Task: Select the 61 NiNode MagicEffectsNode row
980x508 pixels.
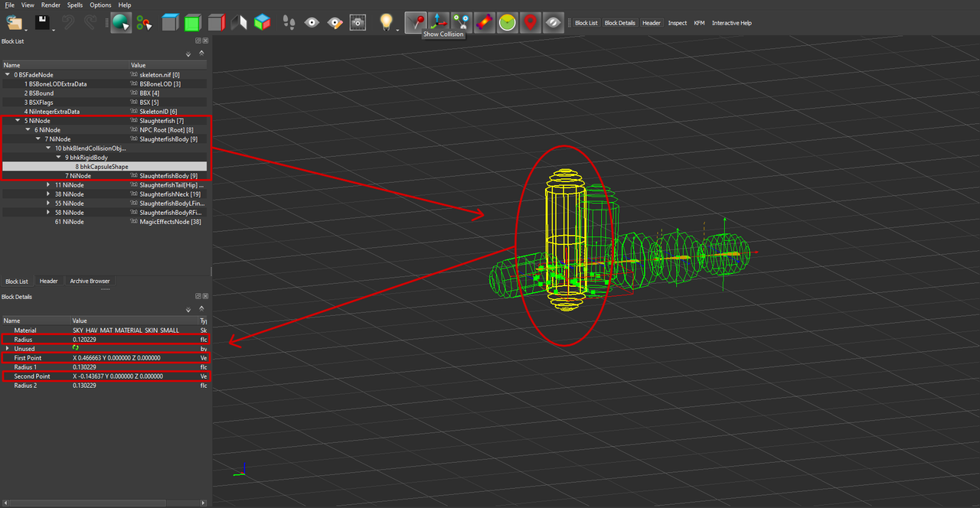Action: [104, 222]
